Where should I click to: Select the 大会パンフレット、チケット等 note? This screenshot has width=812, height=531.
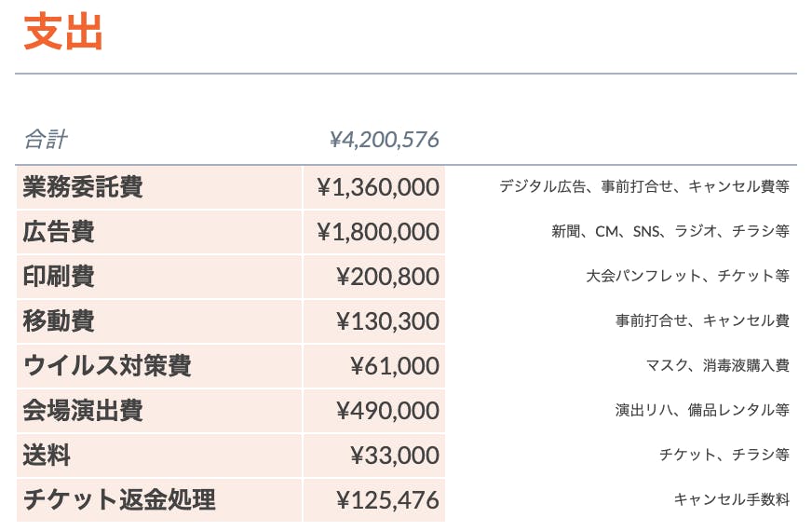tap(687, 277)
